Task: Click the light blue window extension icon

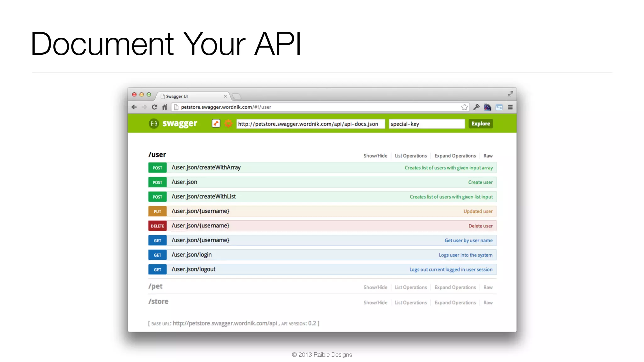Action: tap(499, 107)
